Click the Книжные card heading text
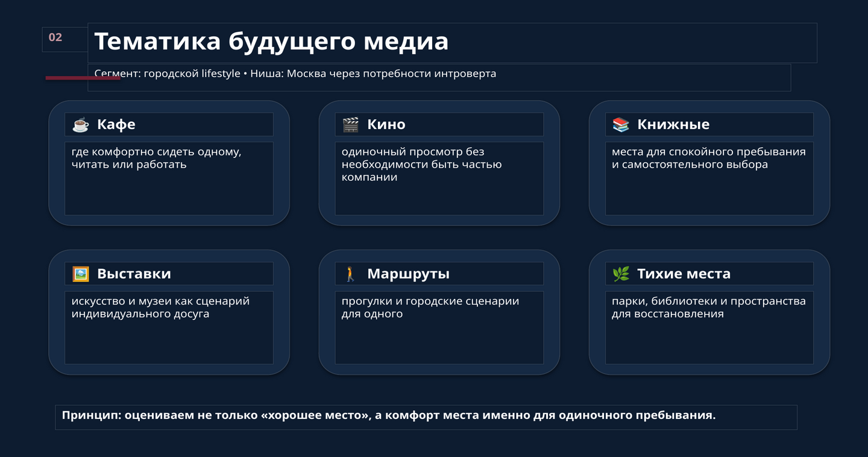 click(x=673, y=124)
